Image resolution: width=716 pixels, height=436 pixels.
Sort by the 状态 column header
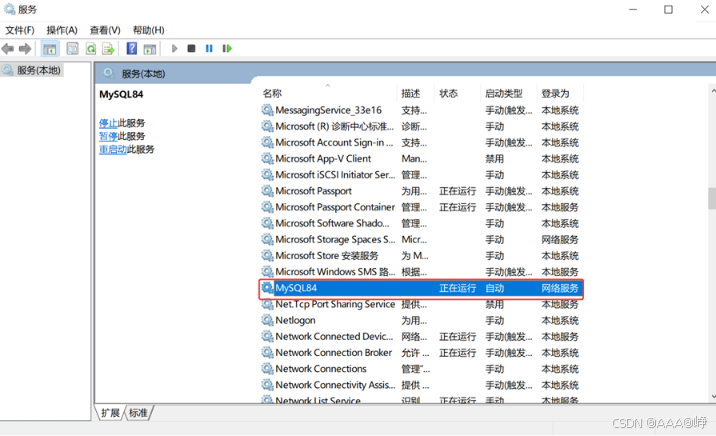448,94
